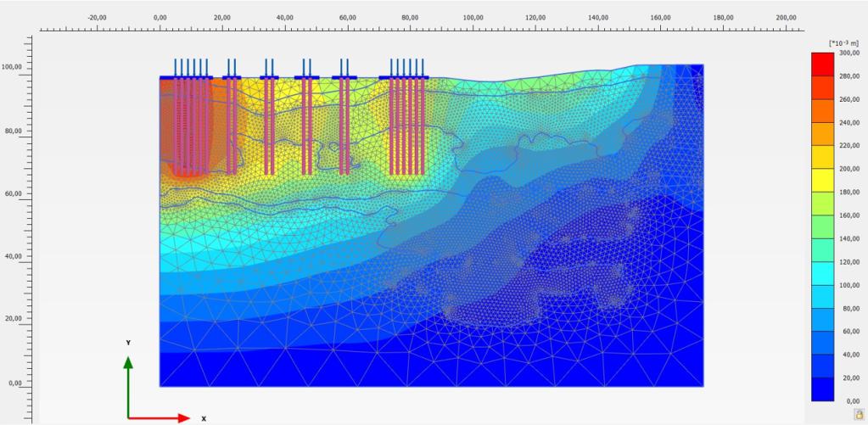The height and width of the screenshot is (425, 868).
Task: Click the legend lock icon
Action: point(860,413)
